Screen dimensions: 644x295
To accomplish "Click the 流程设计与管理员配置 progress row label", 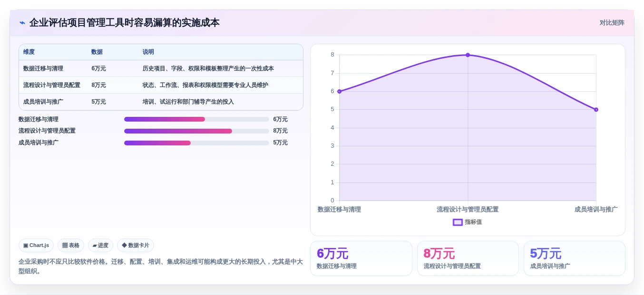I will point(47,131).
